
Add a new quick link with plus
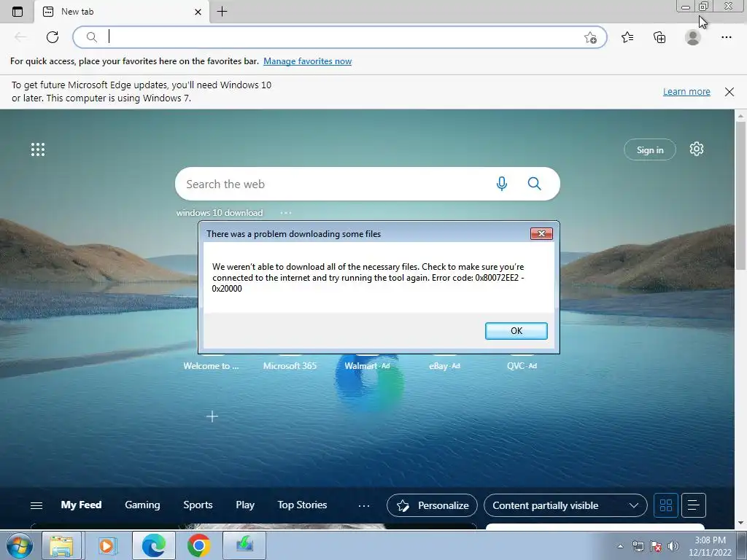(212, 416)
